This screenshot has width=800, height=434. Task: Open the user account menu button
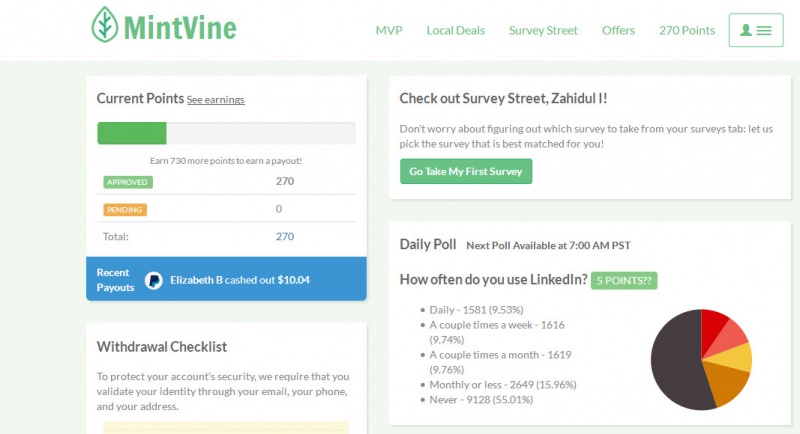point(756,31)
